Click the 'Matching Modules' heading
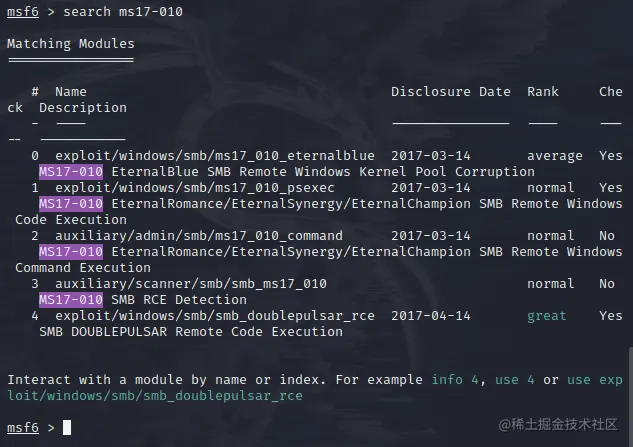Viewport: 633px width, 447px height. pyautogui.click(x=71, y=44)
